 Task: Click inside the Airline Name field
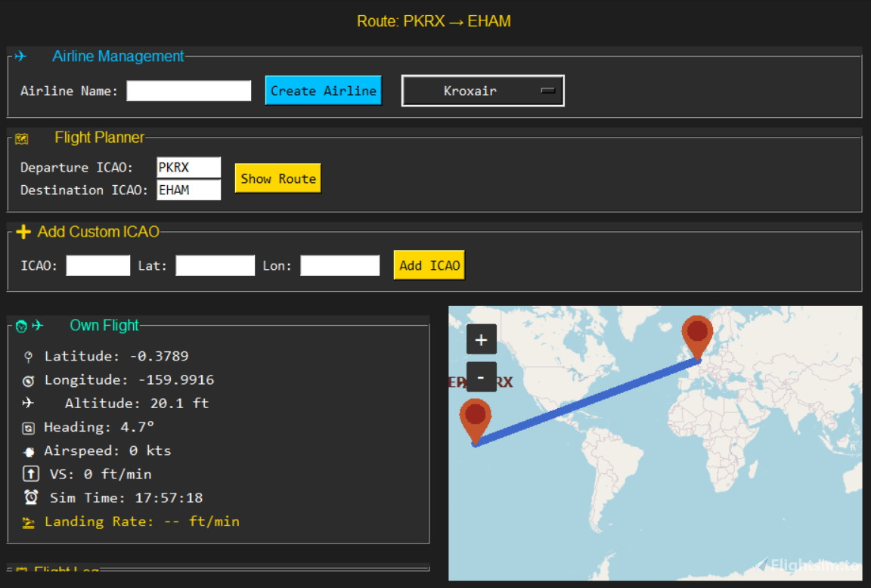(188, 90)
